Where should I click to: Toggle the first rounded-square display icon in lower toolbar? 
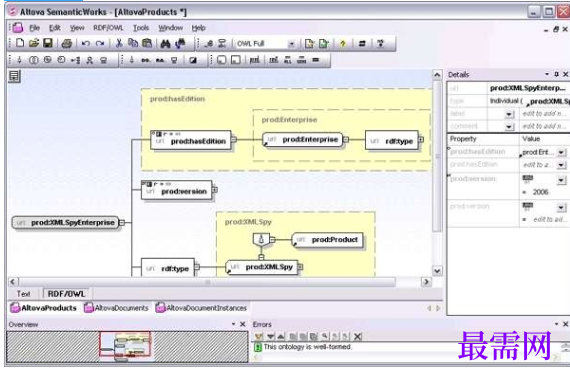tap(221, 60)
